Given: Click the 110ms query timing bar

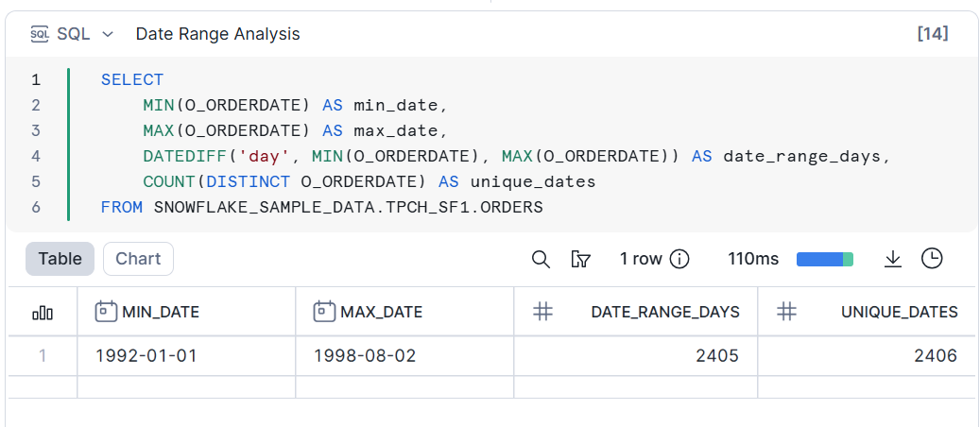Looking at the screenshot, I should coord(824,259).
